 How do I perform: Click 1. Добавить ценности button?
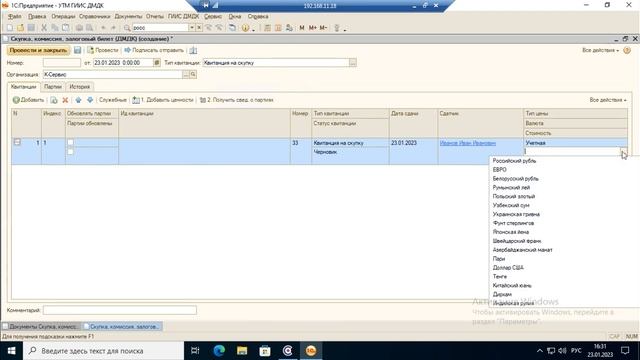point(162,100)
